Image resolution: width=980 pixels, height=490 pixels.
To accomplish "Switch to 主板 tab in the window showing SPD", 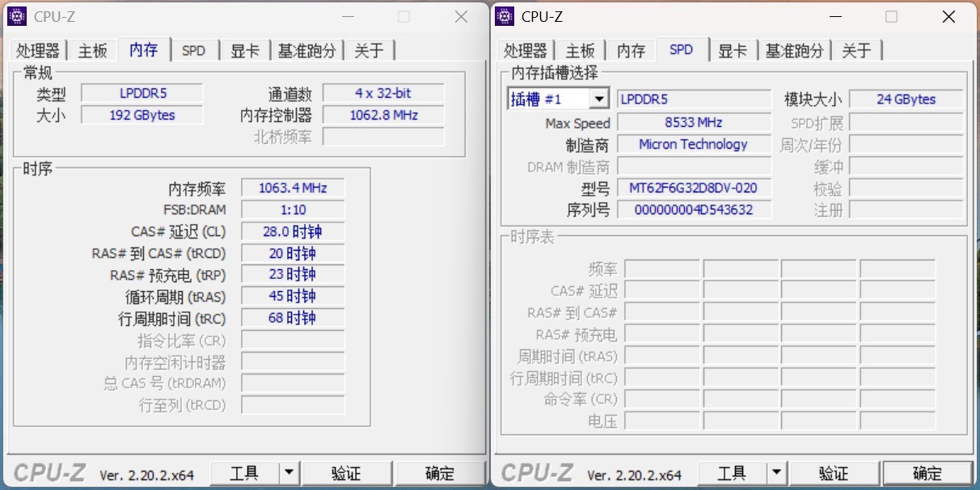I will pos(580,51).
